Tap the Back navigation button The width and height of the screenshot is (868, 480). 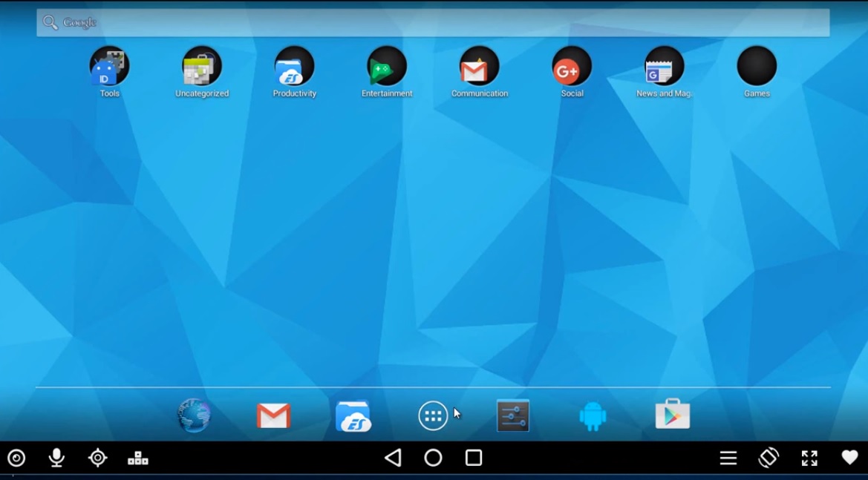(x=393, y=458)
